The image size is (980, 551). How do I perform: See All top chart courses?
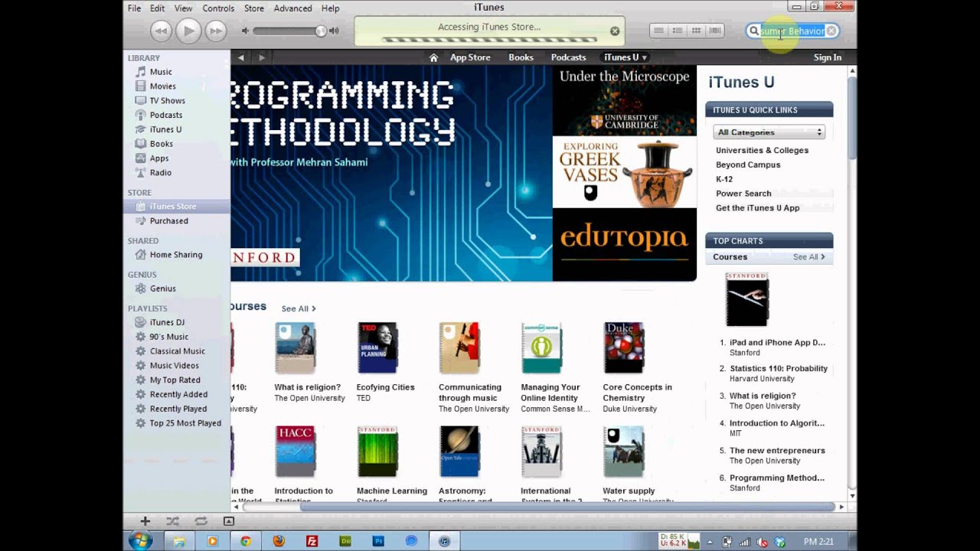click(808, 257)
